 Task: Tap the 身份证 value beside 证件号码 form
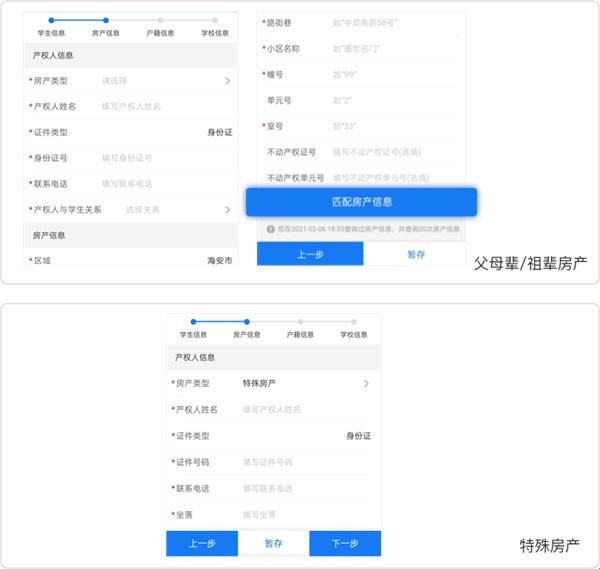coord(358,436)
